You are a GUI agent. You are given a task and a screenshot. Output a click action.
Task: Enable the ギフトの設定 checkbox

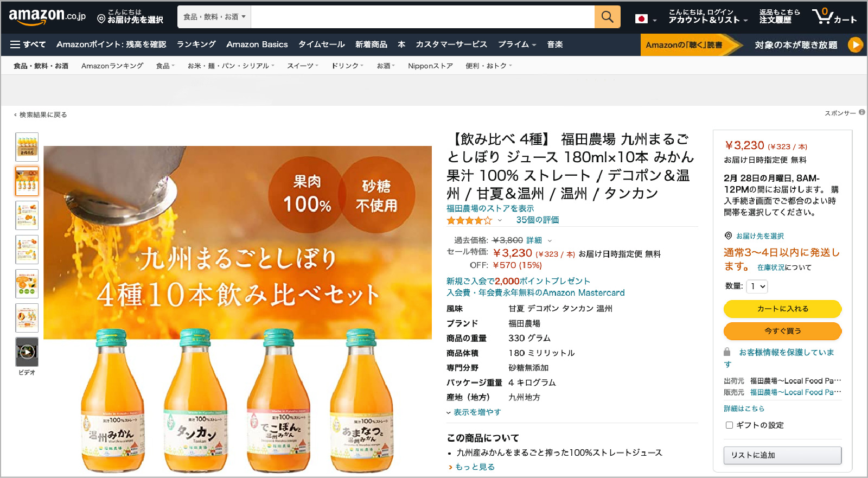(x=729, y=425)
